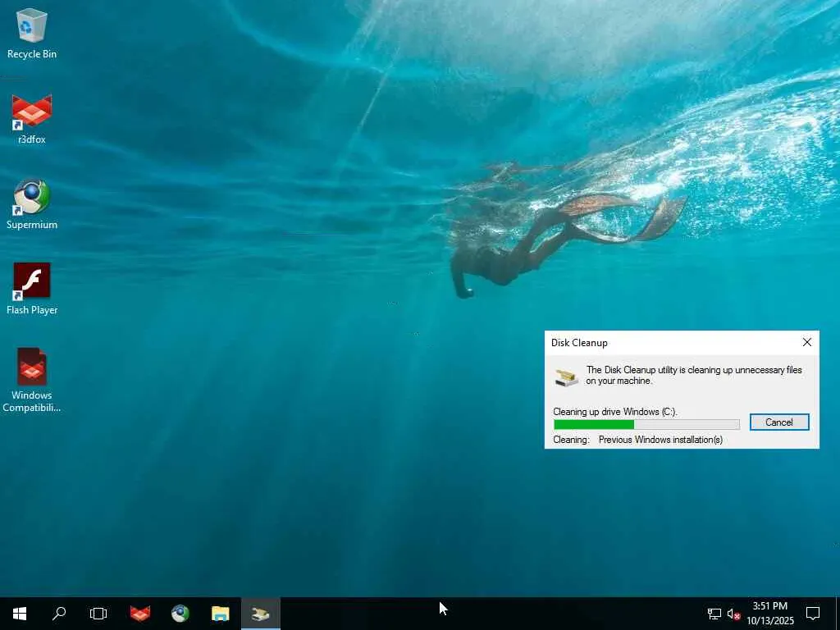Click the green cleanup progress bar
The image size is (840, 630).
point(646,424)
